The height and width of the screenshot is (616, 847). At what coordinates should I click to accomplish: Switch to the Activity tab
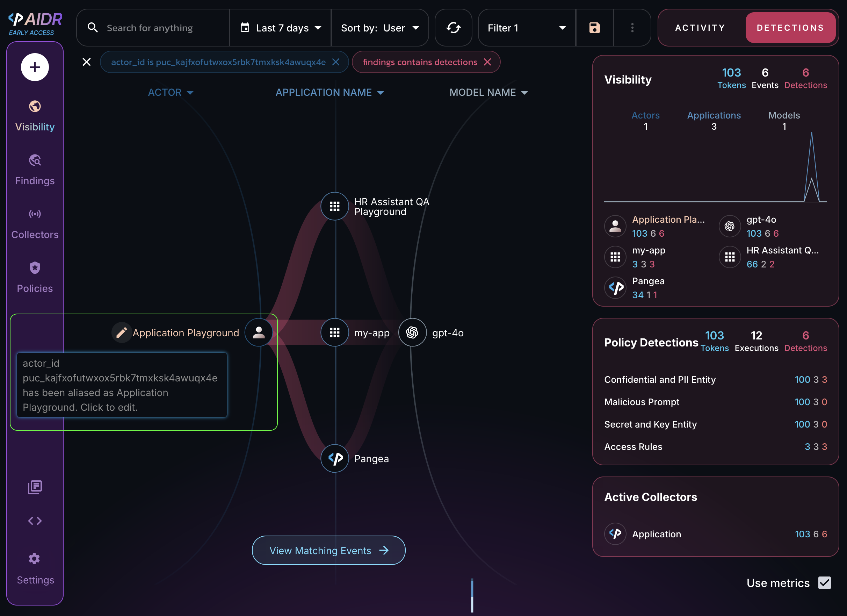700,28
